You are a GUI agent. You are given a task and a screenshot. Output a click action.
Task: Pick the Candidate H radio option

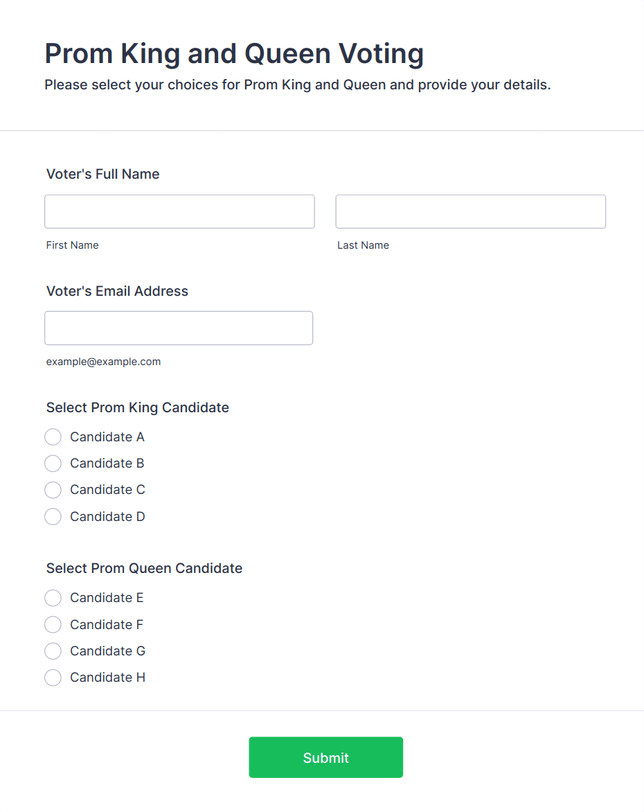[53, 678]
